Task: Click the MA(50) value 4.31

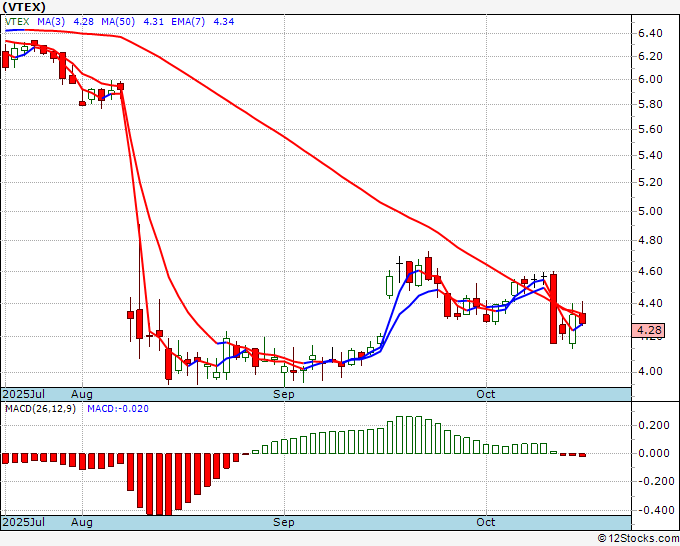Action: [153, 22]
